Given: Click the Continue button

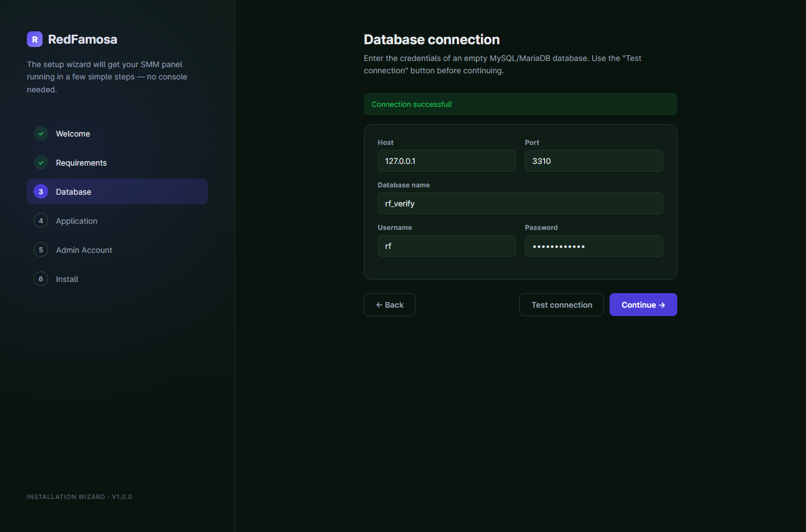Looking at the screenshot, I should [x=643, y=305].
